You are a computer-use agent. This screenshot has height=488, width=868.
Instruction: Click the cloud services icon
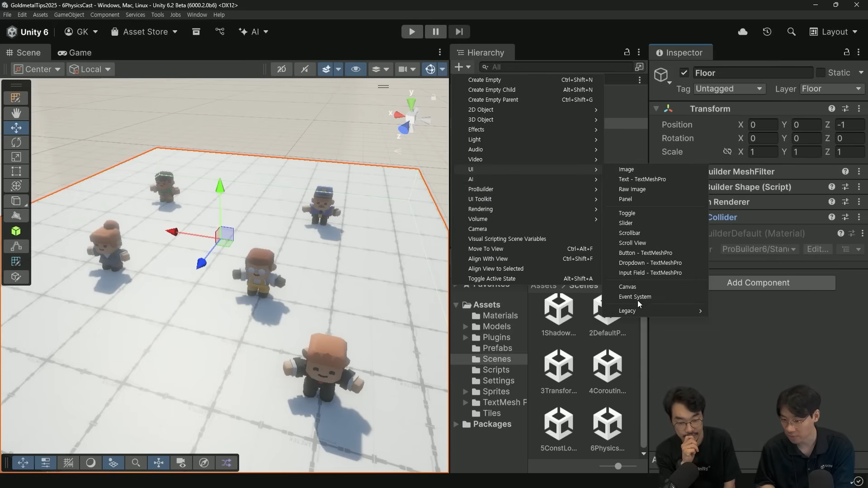click(743, 32)
